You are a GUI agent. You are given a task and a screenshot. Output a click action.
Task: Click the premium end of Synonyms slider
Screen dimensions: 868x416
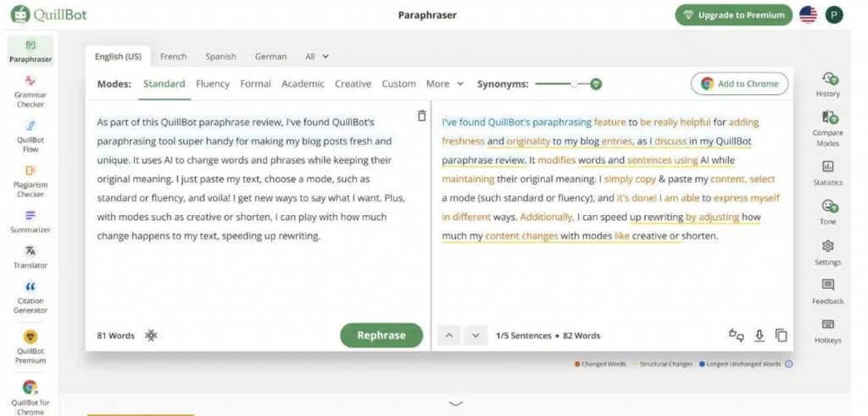tap(596, 84)
